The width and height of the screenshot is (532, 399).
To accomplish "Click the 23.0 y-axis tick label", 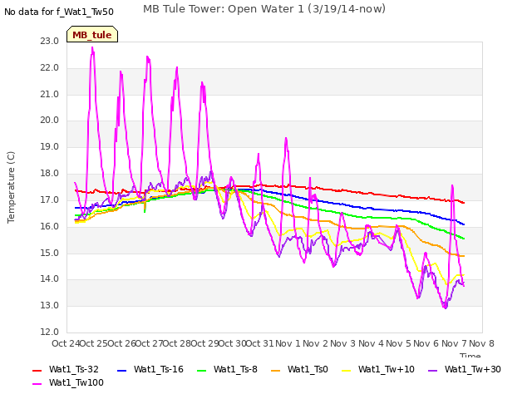I will coord(50,41).
